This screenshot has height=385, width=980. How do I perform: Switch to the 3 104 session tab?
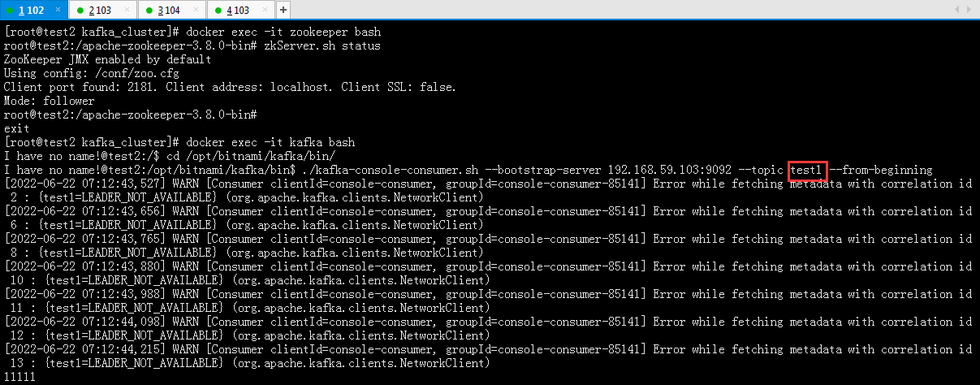[x=172, y=11]
